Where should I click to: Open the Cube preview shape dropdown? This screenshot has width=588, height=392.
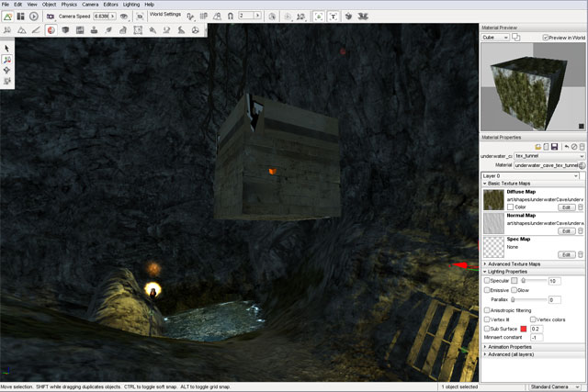coord(500,38)
